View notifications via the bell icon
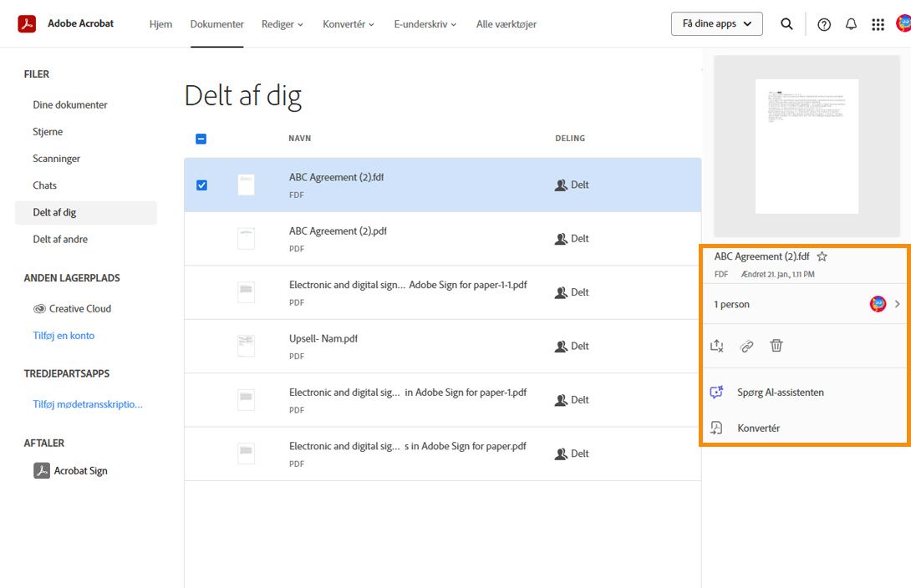 tap(851, 24)
